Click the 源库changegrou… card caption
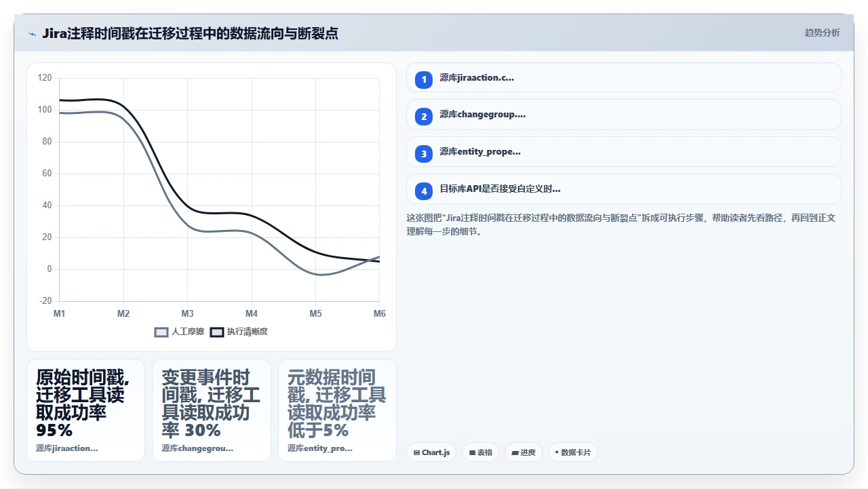 tap(197, 448)
